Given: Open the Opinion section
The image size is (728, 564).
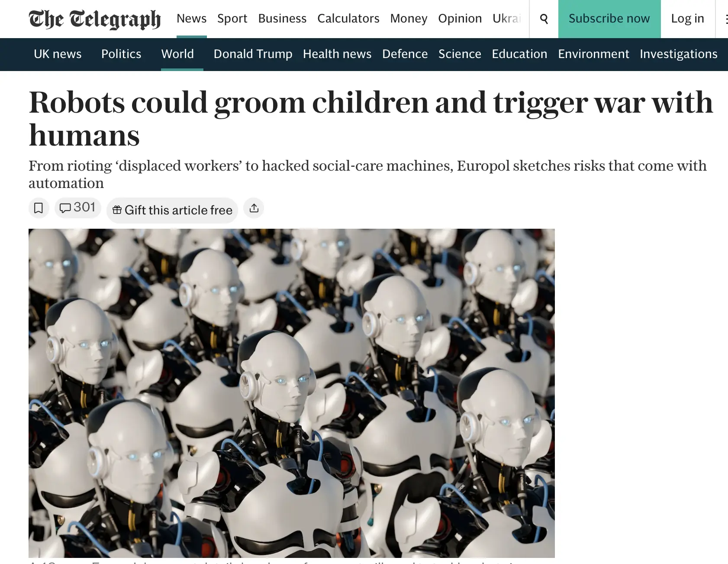Looking at the screenshot, I should [460, 19].
